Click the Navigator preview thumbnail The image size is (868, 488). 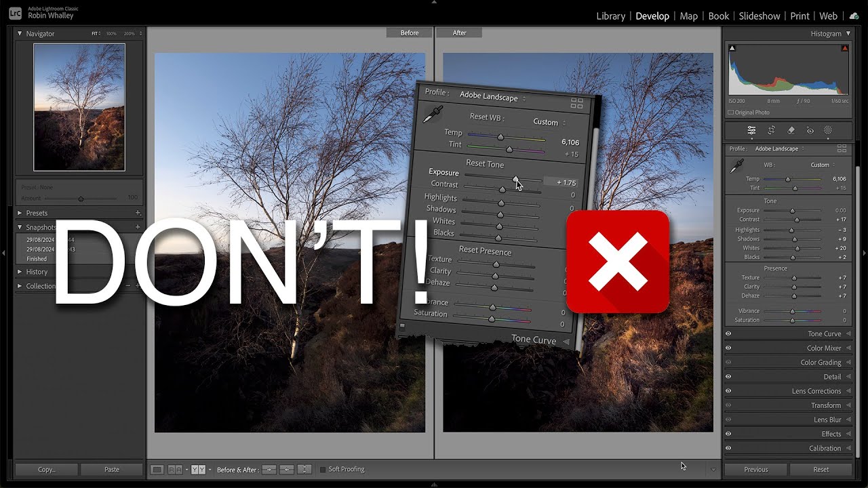coord(79,107)
